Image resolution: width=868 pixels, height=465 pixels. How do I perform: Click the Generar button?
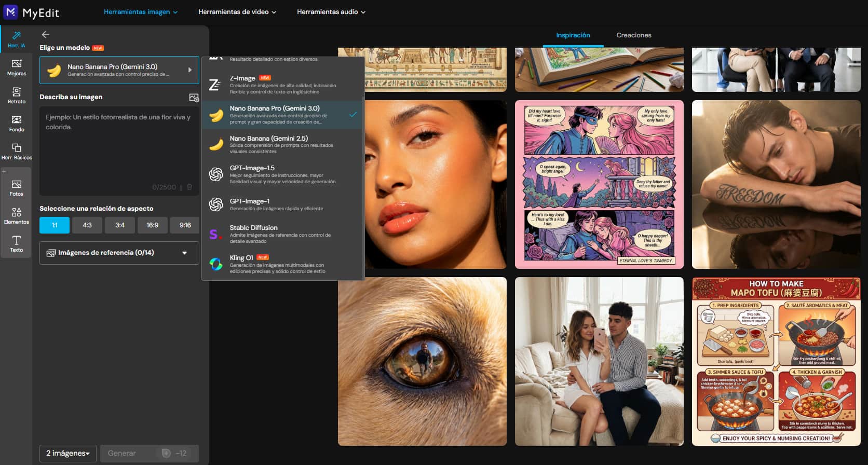coord(150,453)
